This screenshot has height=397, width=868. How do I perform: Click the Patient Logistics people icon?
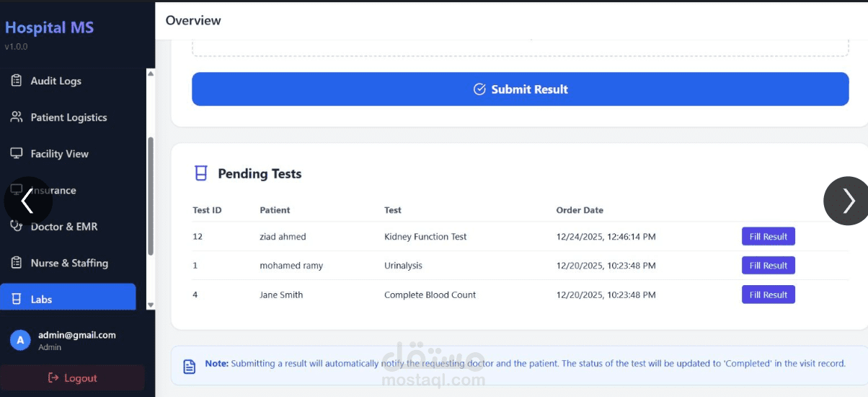coord(17,117)
